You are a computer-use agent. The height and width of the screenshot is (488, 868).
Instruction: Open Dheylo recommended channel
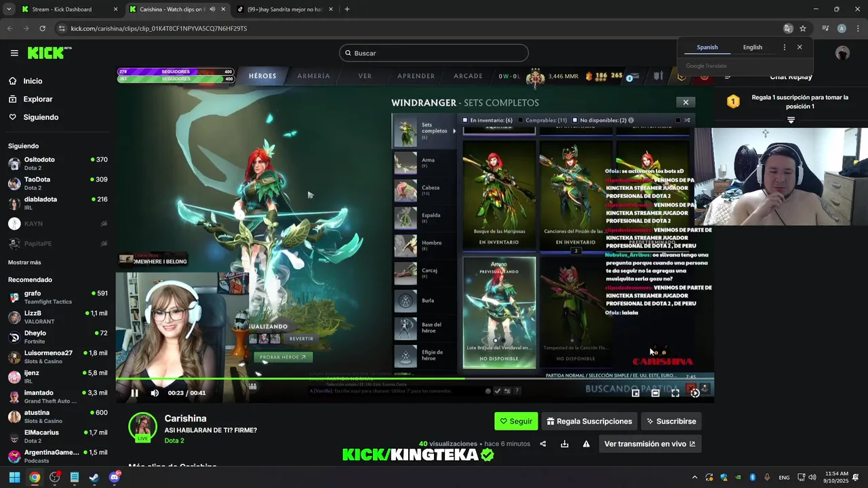(58, 337)
